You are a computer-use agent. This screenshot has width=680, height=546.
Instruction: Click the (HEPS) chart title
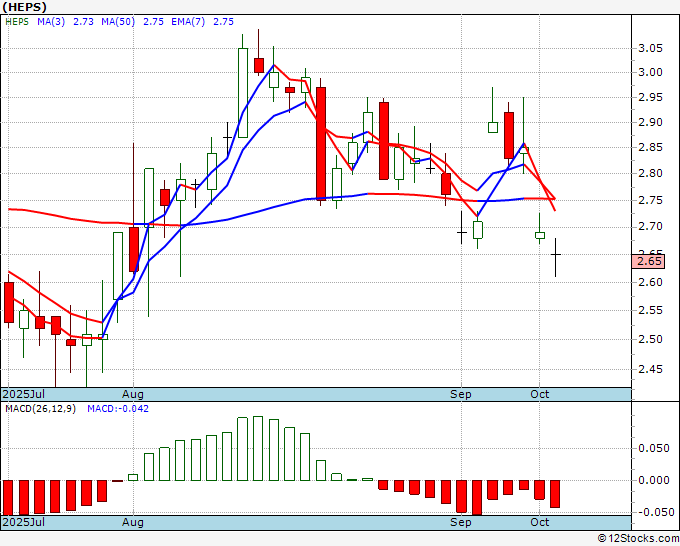click(x=24, y=7)
